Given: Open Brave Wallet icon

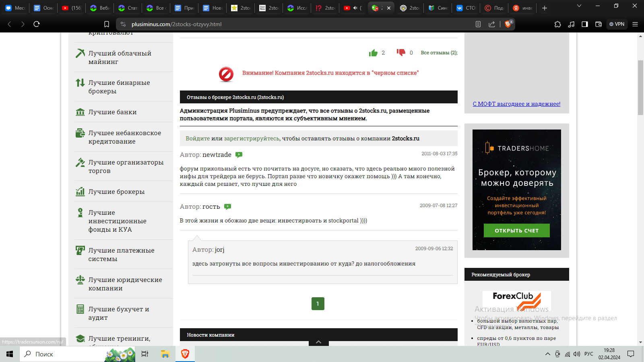Looking at the screenshot, I should [x=599, y=24].
